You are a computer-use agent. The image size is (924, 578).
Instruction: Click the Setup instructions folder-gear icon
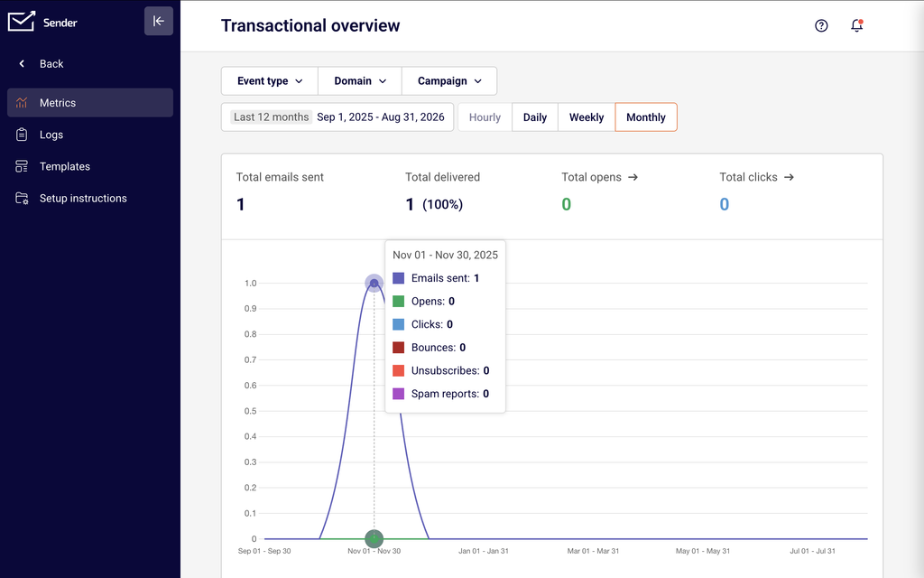point(22,198)
